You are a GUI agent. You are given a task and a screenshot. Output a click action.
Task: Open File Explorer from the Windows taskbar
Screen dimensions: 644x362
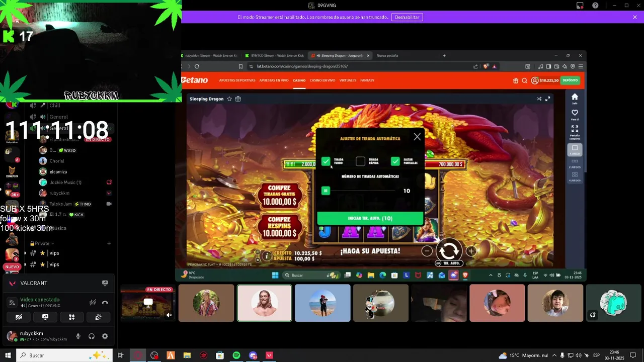click(187, 355)
